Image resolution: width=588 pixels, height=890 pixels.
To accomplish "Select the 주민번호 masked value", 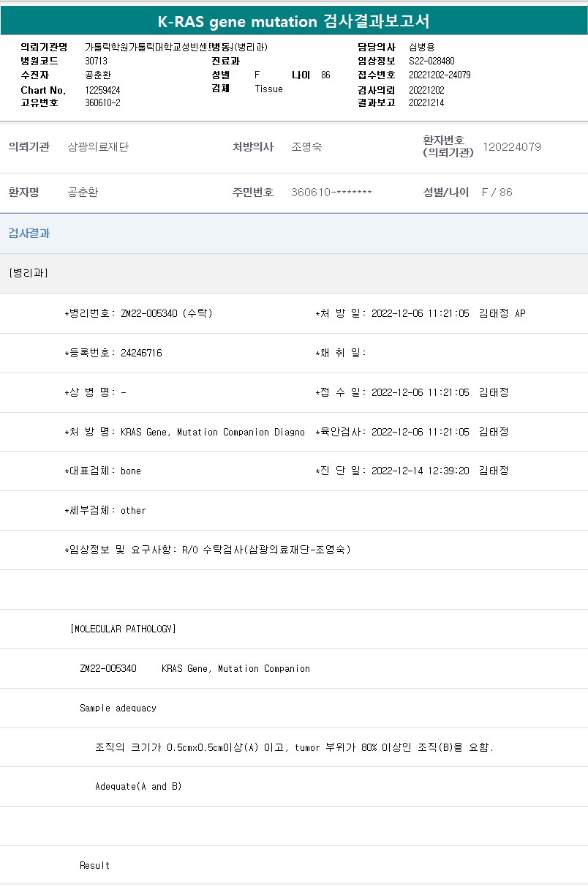I will coord(331,192).
